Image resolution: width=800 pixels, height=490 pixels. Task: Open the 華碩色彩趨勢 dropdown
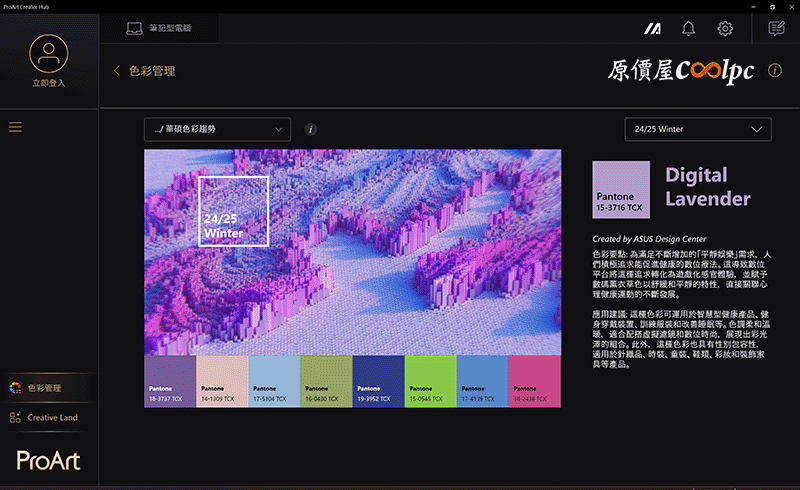[217, 129]
